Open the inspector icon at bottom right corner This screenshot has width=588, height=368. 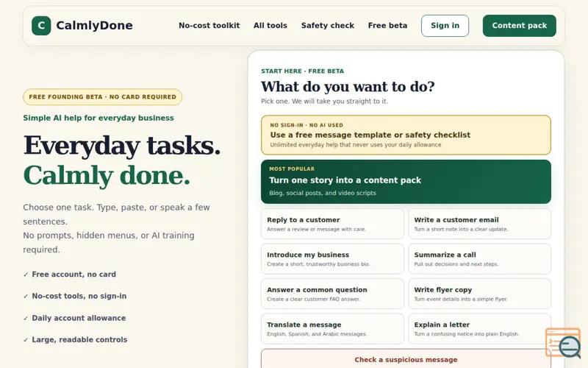coord(563,343)
